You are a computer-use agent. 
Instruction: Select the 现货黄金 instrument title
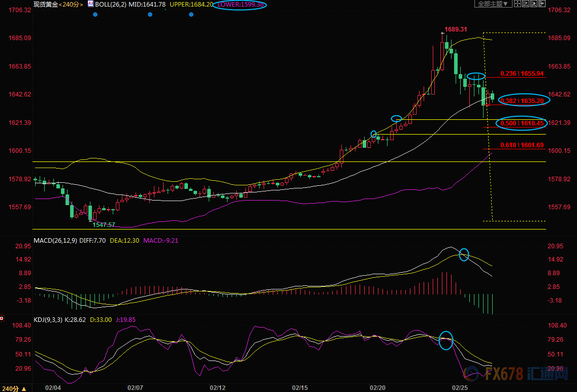coord(46,5)
